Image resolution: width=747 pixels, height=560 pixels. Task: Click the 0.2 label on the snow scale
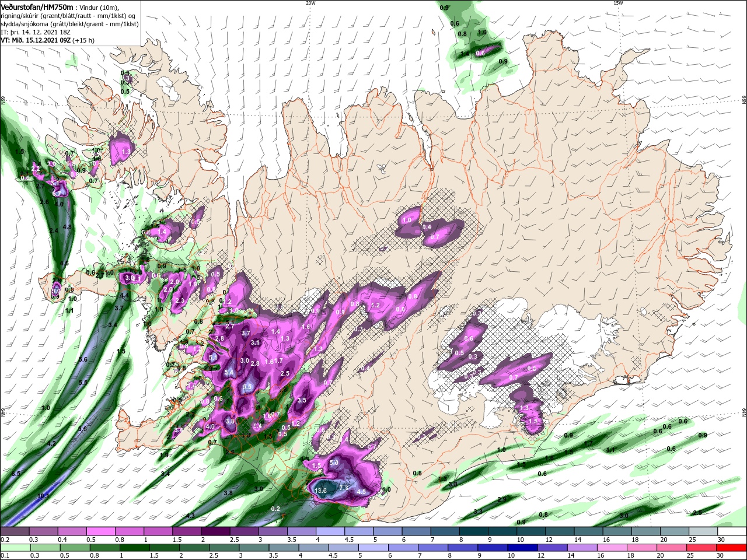(x=5, y=540)
